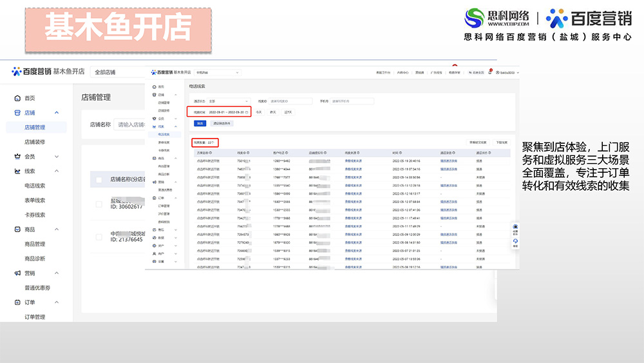Click the 线索 chart icon in left sidebar
Screen dimensions: 644x363
pos(17,171)
